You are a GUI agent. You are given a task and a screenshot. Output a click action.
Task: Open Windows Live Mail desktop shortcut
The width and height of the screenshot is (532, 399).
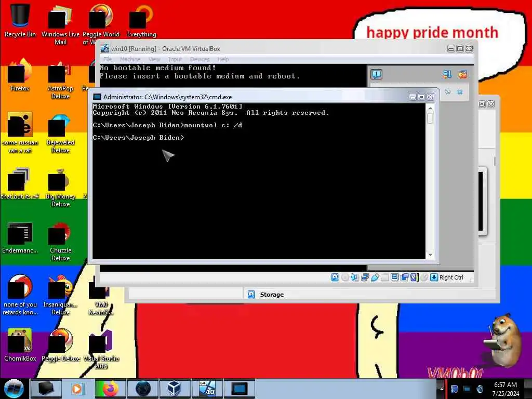click(60, 24)
